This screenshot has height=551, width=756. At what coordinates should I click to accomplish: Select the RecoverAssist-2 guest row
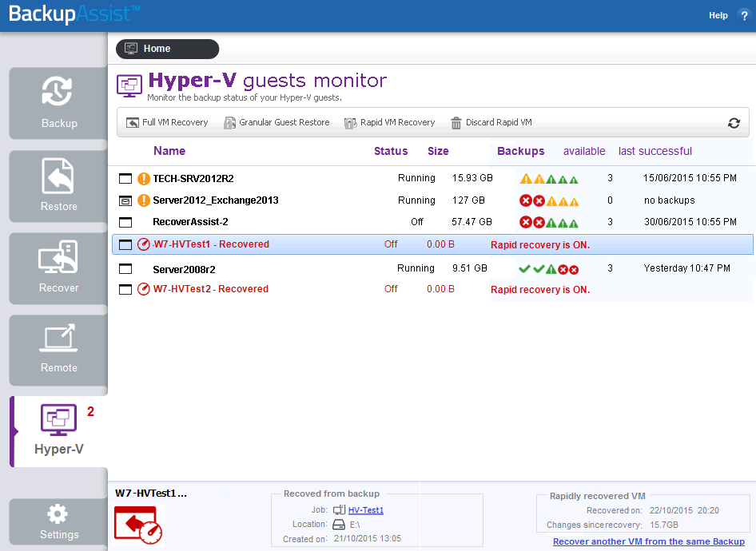point(432,222)
